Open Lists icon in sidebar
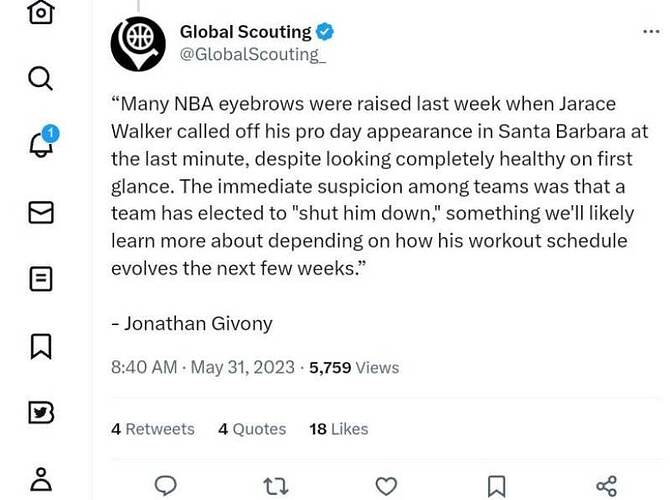This screenshot has width=670, height=500. [41, 279]
